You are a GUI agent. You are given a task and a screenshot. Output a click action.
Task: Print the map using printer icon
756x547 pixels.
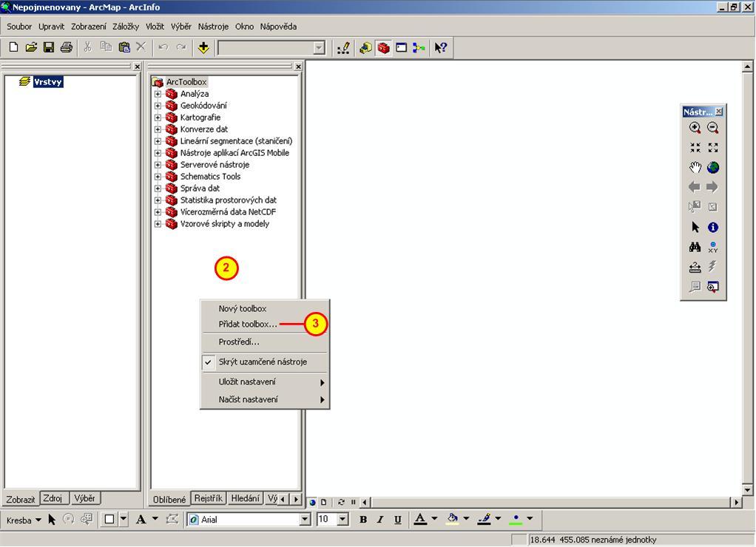point(67,47)
